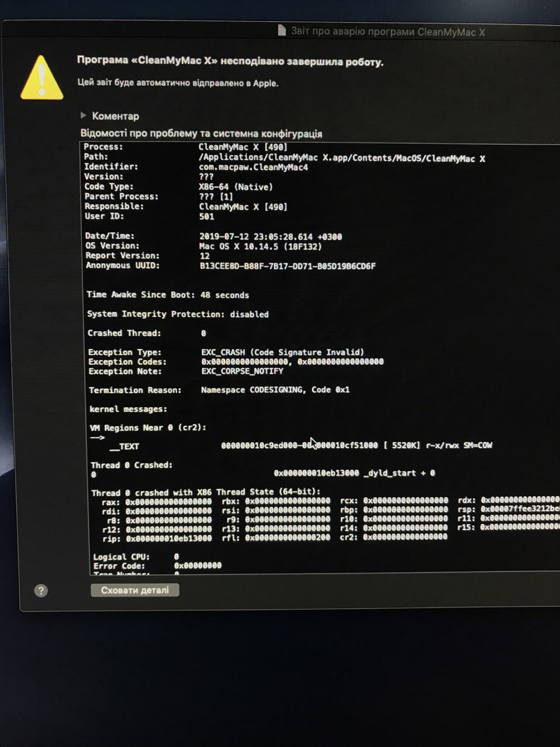Open the help question mark button
Screen dimensions: 560x747
(41, 591)
